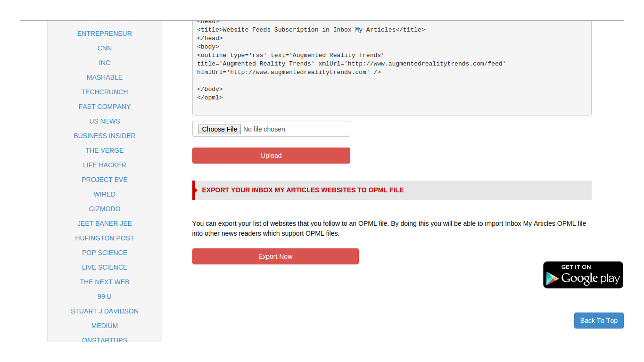Go to the TechCrunch feed
The width and height of the screenshot is (644, 362).
pyautogui.click(x=105, y=92)
